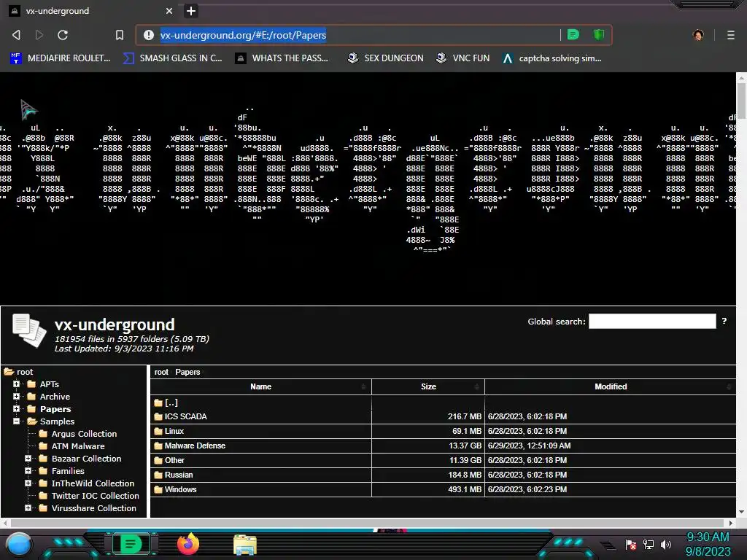Image resolution: width=747 pixels, height=560 pixels.
Task: Sort file list by Modified column
Action: click(x=611, y=386)
